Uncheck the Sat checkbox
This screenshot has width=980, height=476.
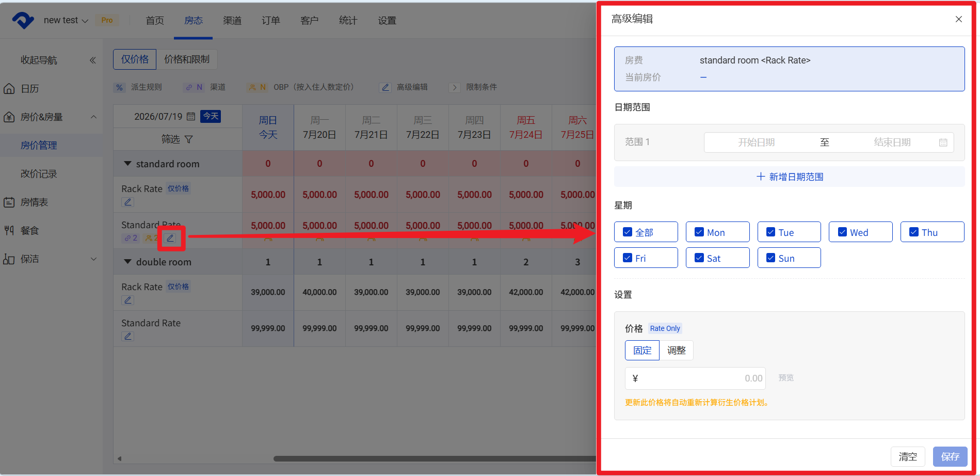point(699,258)
